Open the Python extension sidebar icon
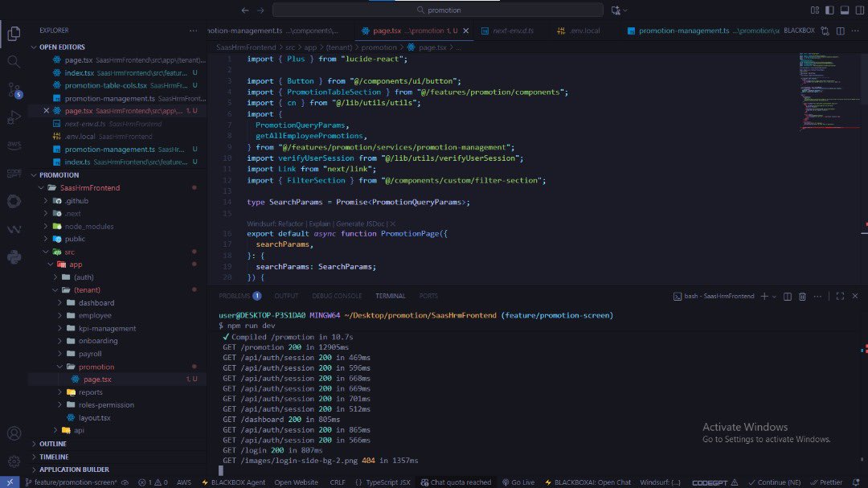The image size is (868, 488). (14, 257)
